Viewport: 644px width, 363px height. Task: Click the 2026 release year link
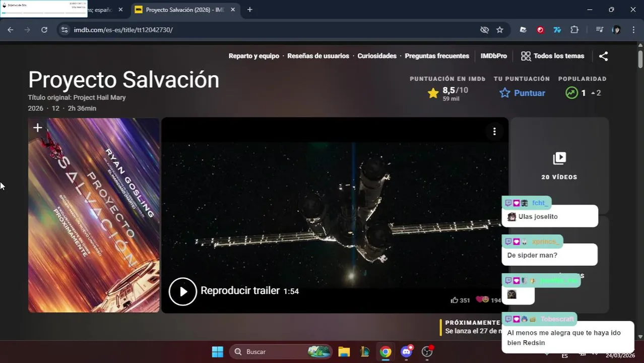click(36, 108)
